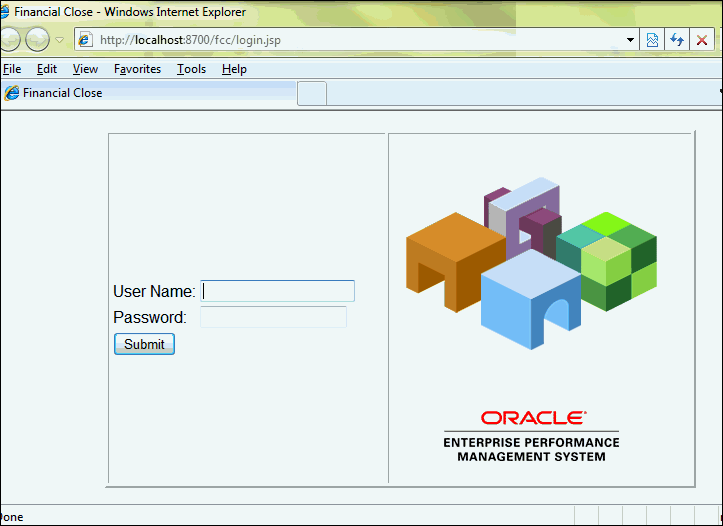Click the 'Password:' label
Image resolution: width=723 pixels, height=526 pixels.
(x=150, y=318)
